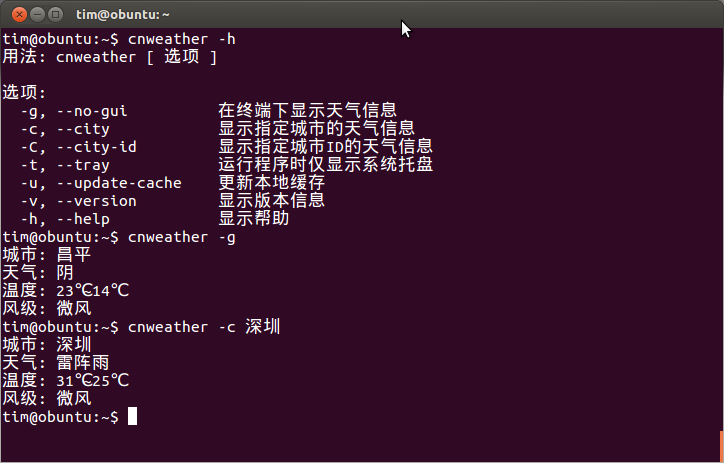Click the 23℃ temperature line for 昌平

tap(66, 291)
